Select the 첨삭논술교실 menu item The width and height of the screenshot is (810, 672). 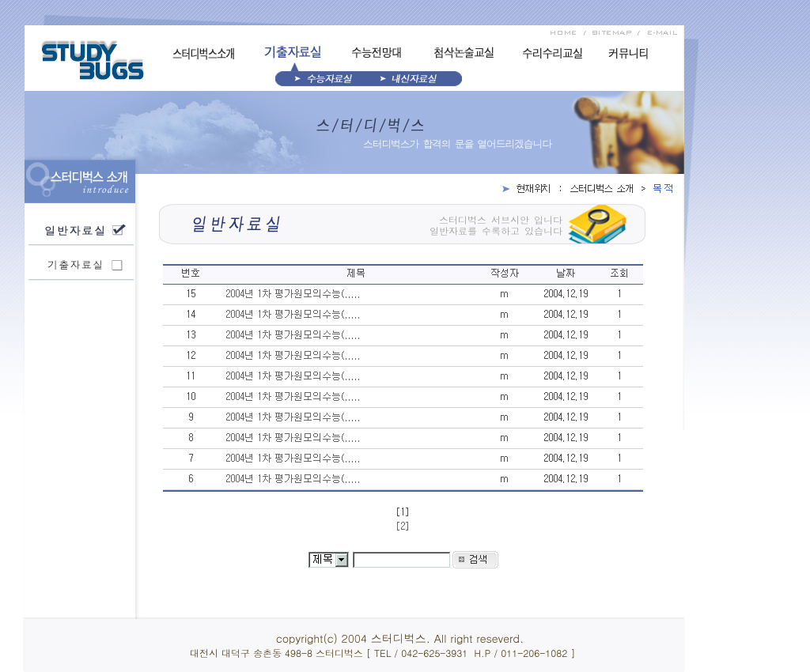pyautogui.click(x=464, y=53)
